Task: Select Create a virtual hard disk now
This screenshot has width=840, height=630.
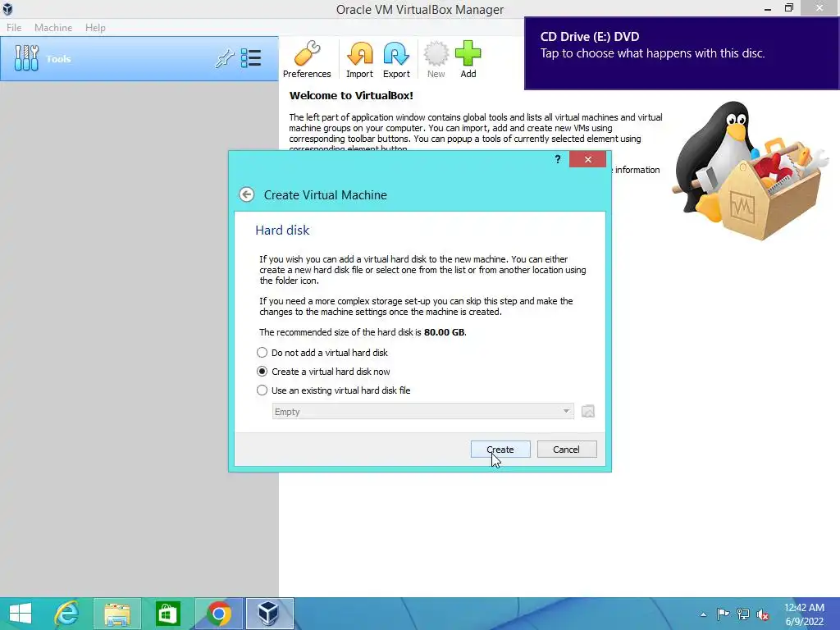Action: point(323,372)
